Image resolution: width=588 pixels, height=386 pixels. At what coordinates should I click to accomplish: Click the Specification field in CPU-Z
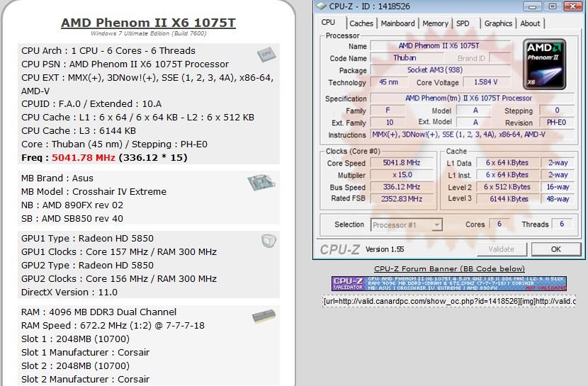472,98
